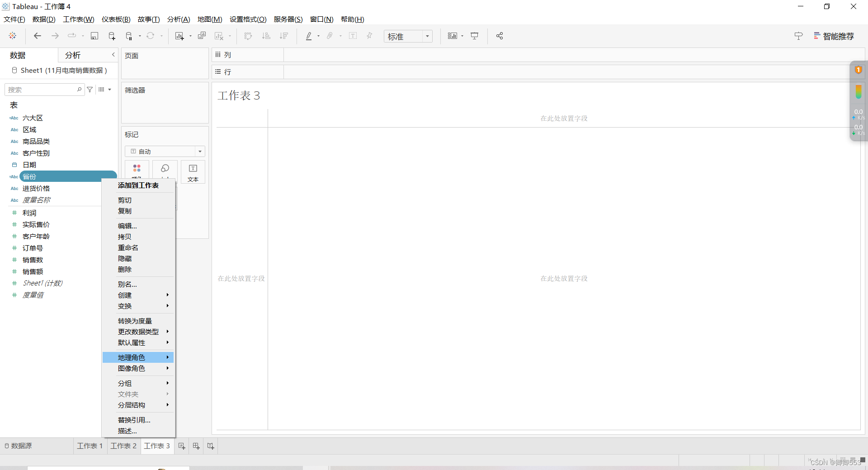Add a new data source icon
868x470 pixels.
(112, 36)
